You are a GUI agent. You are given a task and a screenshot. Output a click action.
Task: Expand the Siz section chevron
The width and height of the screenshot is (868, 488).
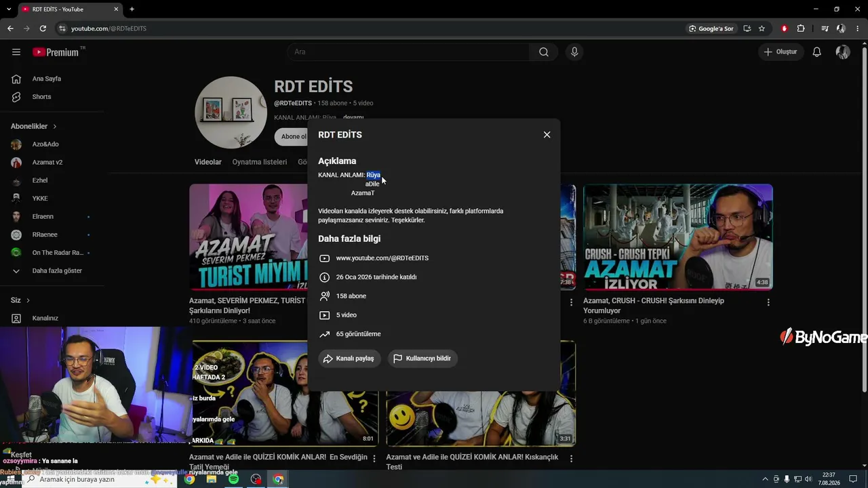tap(28, 300)
